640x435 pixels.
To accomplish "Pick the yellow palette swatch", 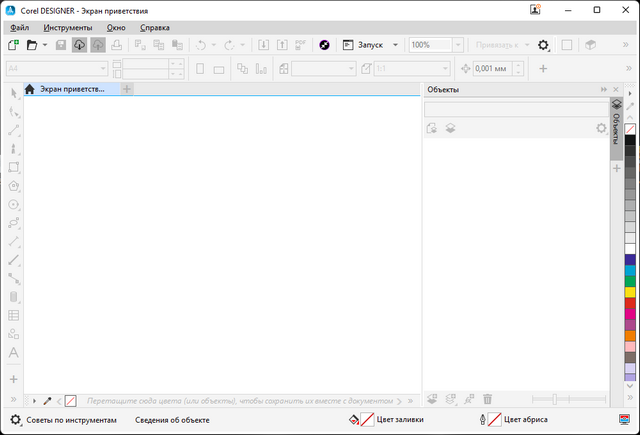I will [x=630, y=292].
